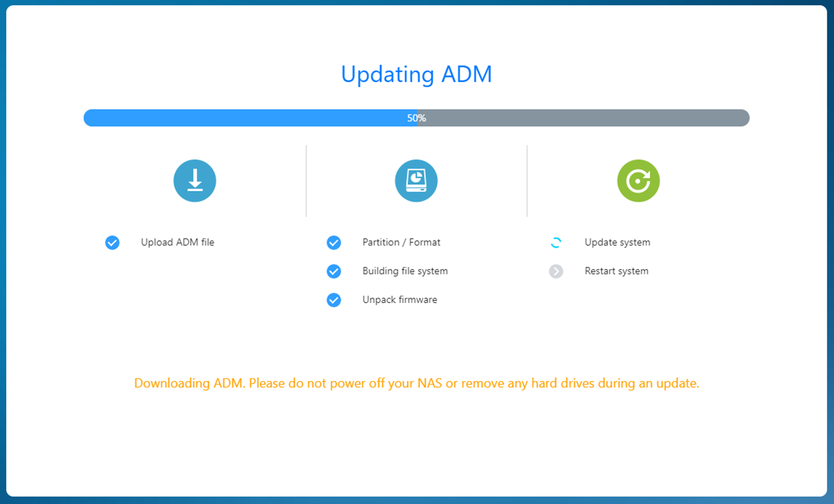
Task: Click the checkmark beside Building file system
Action: click(x=334, y=271)
